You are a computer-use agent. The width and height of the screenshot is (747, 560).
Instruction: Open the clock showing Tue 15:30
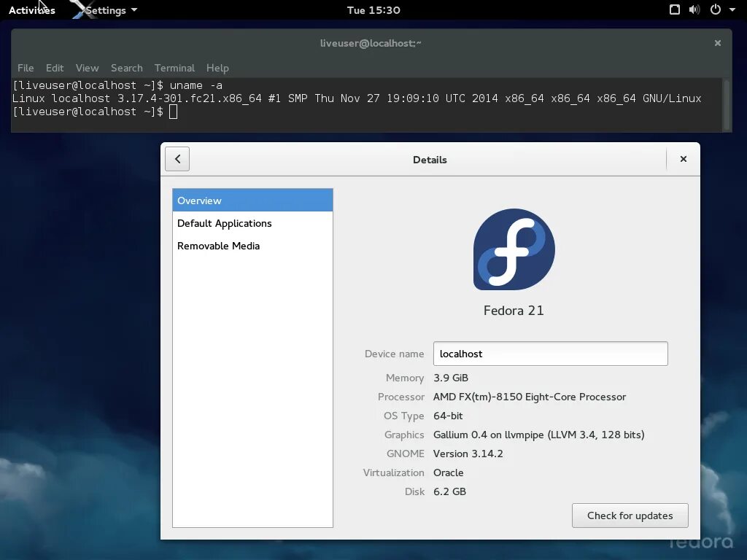pos(373,10)
